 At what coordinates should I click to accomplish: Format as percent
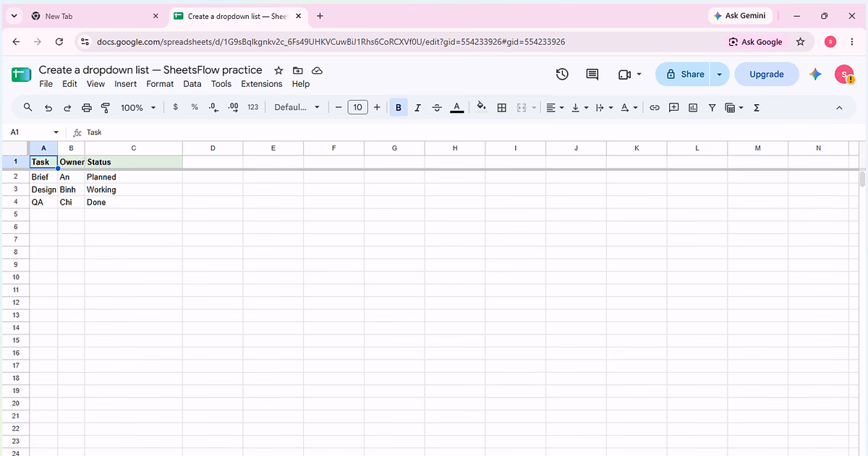(x=195, y=107)
